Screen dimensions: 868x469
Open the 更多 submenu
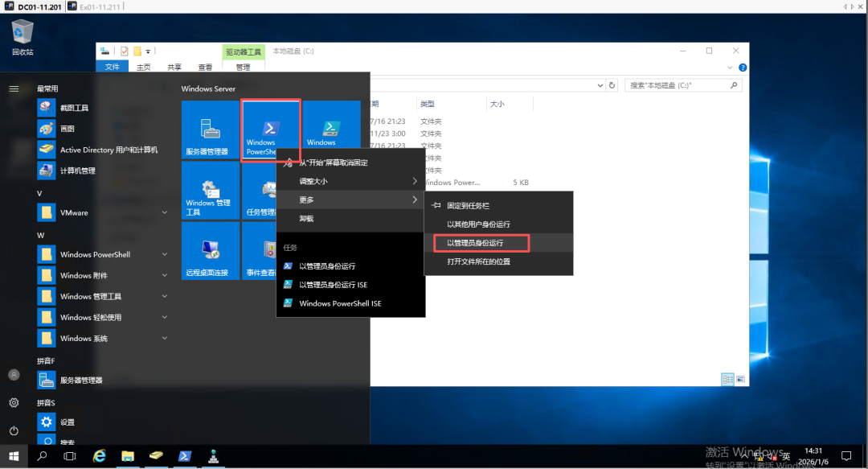coord(350,200)
